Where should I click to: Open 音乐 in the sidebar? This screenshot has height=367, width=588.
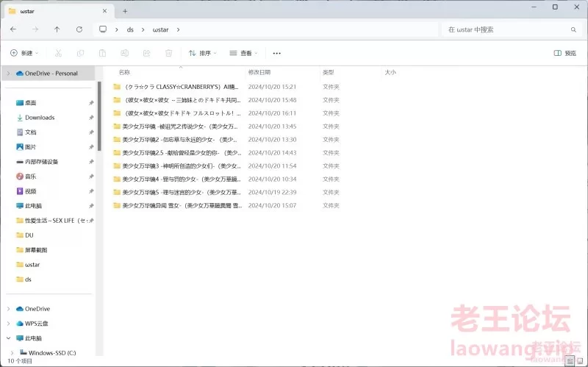[x=31, y=177]
